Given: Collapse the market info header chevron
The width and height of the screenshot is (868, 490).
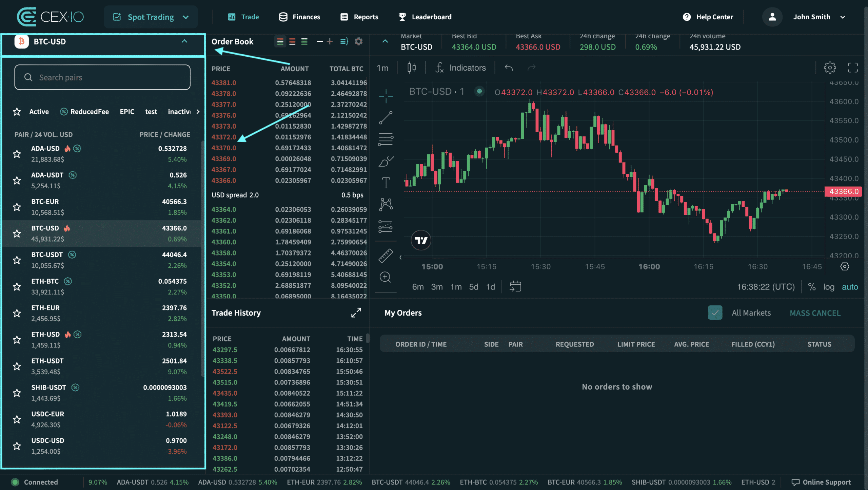Looking at the screenshot, I should pyautogui.click(x=385, y=41).
